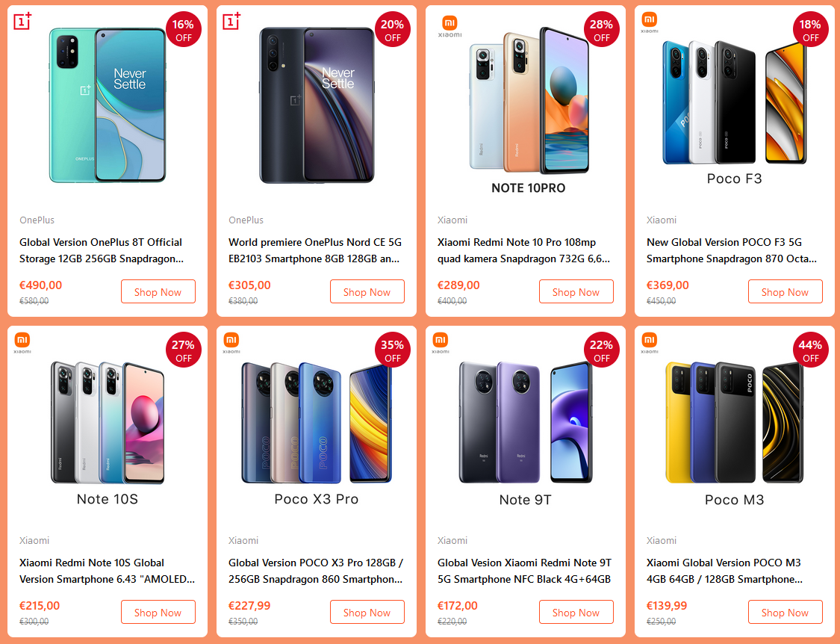Shop Now for OnePlus 8T
This screenshot has height=644, width=840.
coord(158,291)
